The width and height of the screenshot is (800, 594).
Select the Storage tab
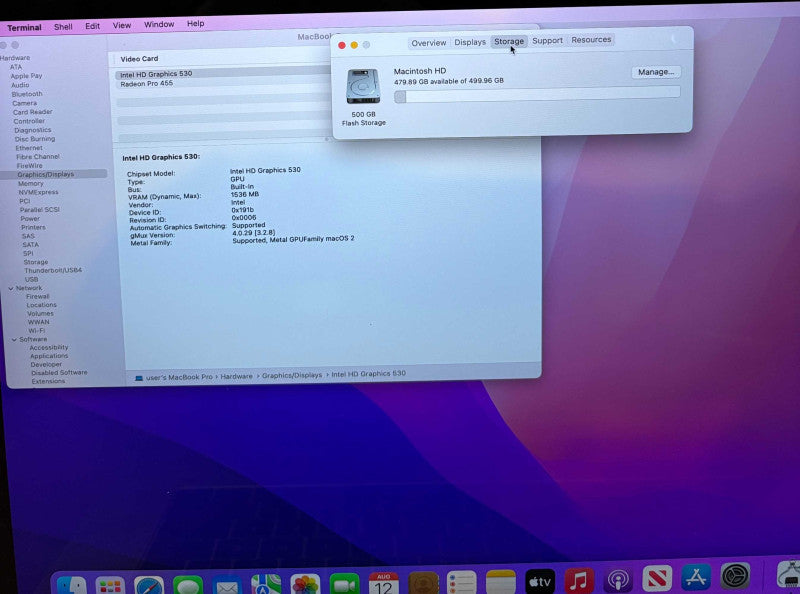click(x=509, y=41)
